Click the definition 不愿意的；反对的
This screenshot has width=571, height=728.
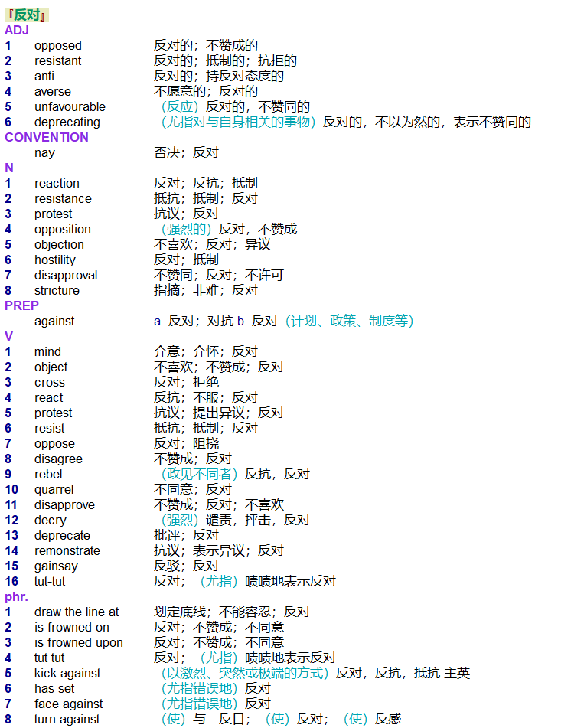point(206,91)
